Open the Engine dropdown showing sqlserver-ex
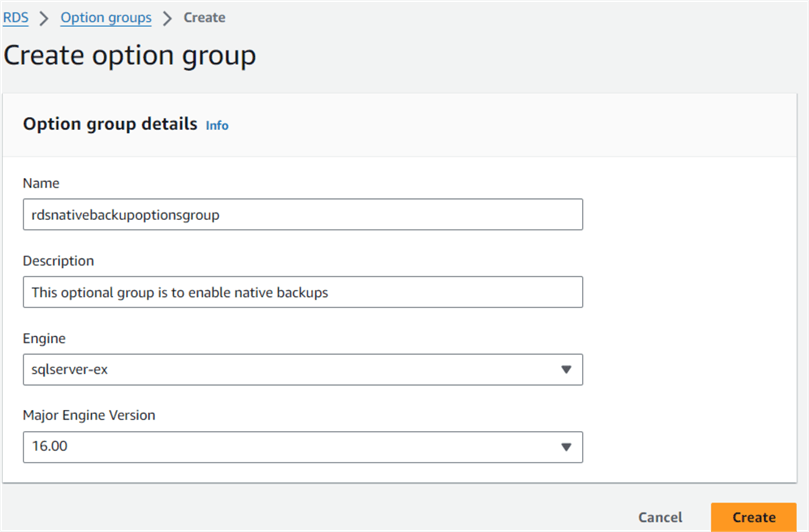The image size is (809, 532). 303,369
